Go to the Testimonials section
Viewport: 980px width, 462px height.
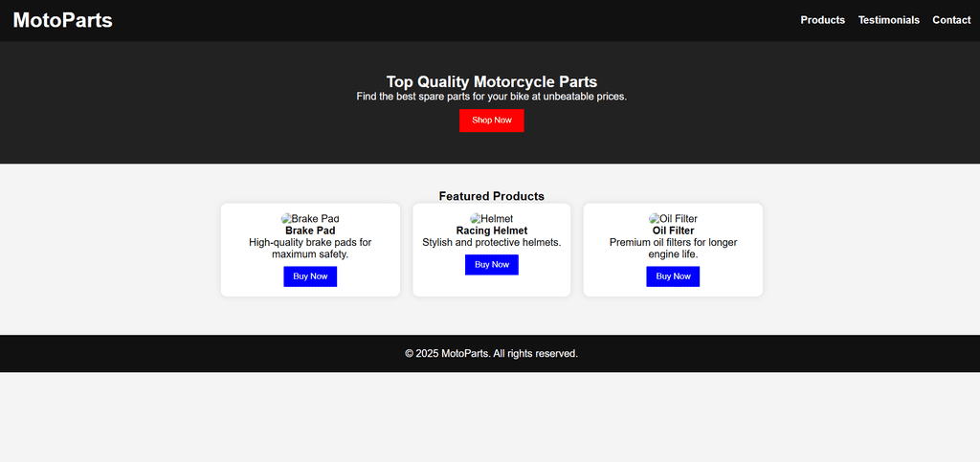click(889, 20)
